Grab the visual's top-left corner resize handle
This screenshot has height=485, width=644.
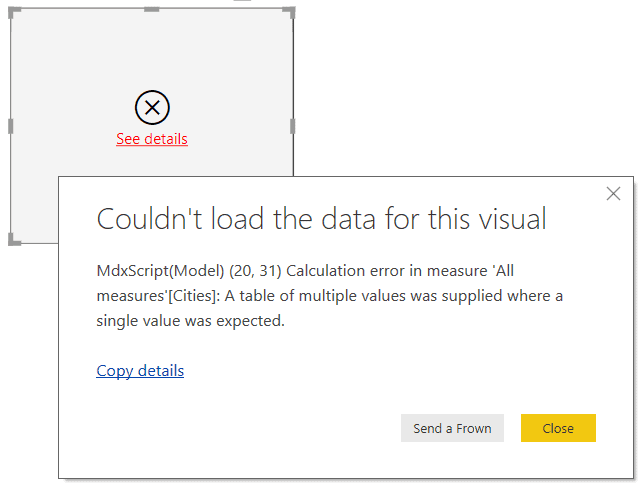tap(13, 12)
